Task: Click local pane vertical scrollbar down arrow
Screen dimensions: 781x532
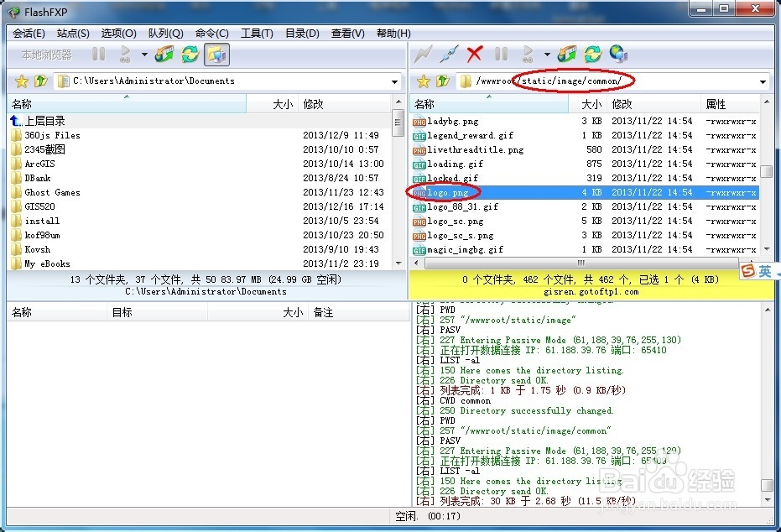Action: pyautogui.click(x=398, y=263)
